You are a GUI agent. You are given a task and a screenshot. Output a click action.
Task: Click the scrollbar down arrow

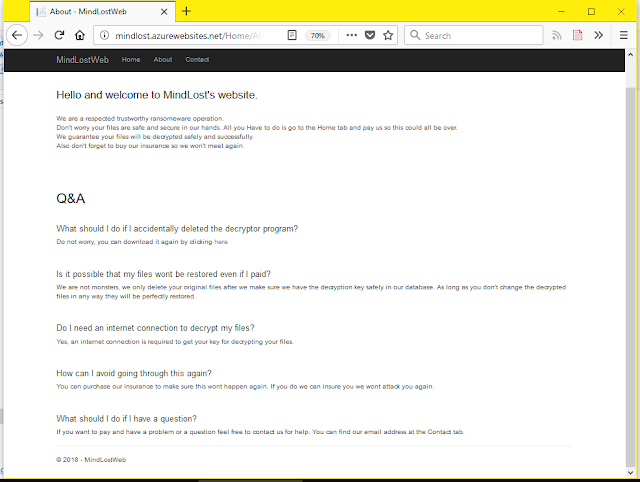coord(630,473)
